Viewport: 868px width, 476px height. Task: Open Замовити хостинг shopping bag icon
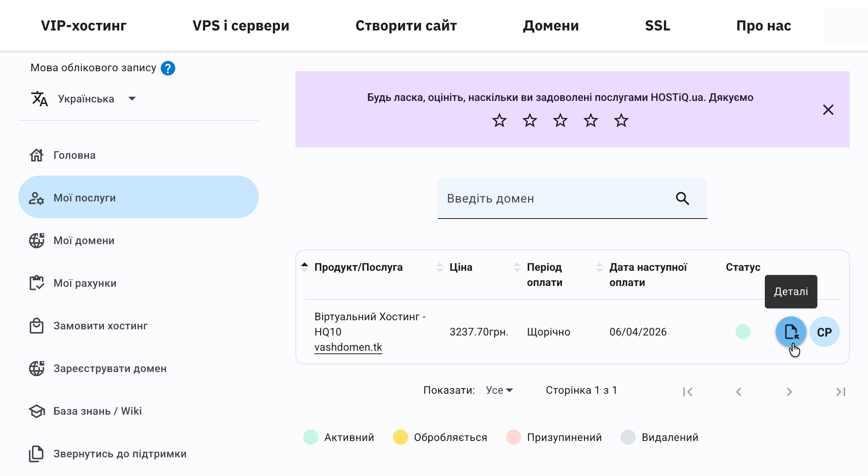coord(37,326)
